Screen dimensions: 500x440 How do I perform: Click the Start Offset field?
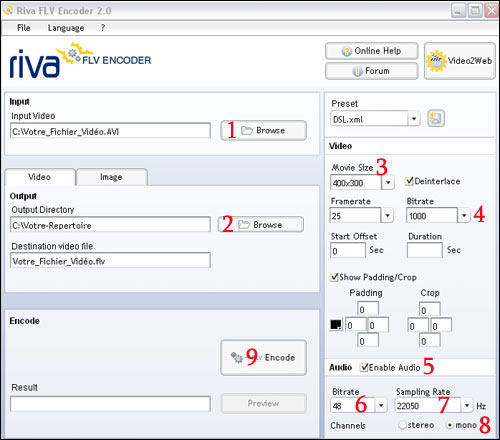348,250
